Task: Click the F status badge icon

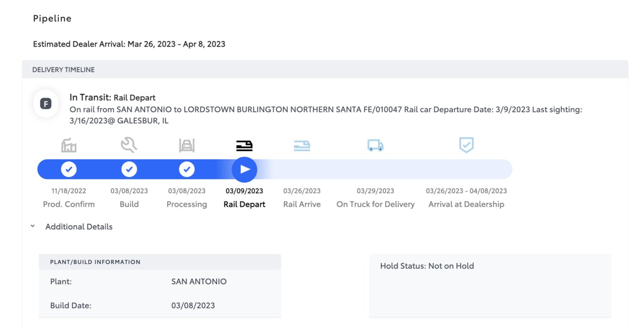Action: [45, 104]
